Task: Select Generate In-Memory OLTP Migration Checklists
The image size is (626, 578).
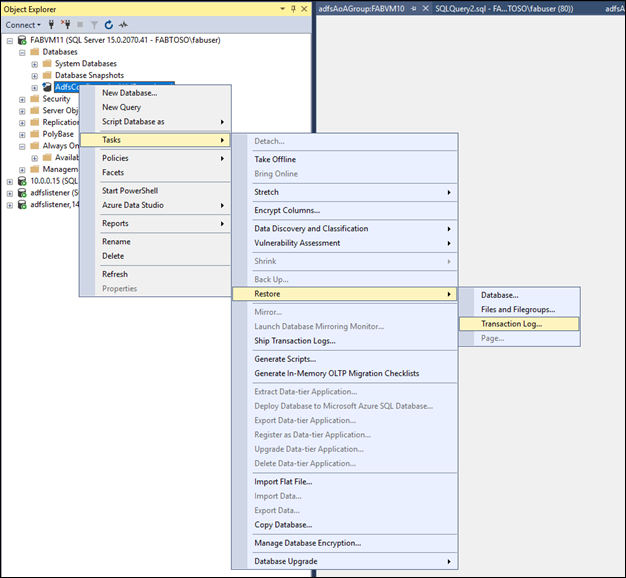Action: [x=345, y=374]
